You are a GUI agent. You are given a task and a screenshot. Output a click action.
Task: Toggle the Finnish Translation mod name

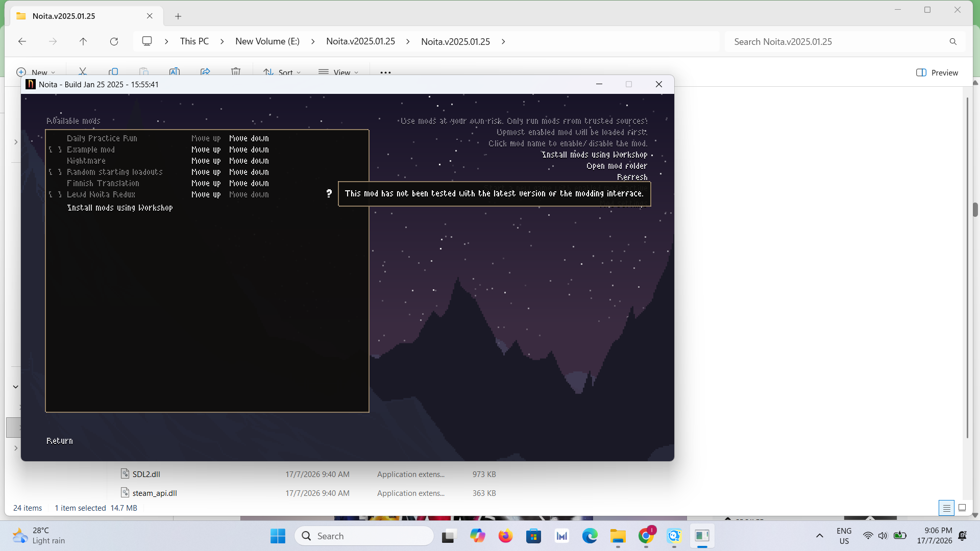coord(103,183)
